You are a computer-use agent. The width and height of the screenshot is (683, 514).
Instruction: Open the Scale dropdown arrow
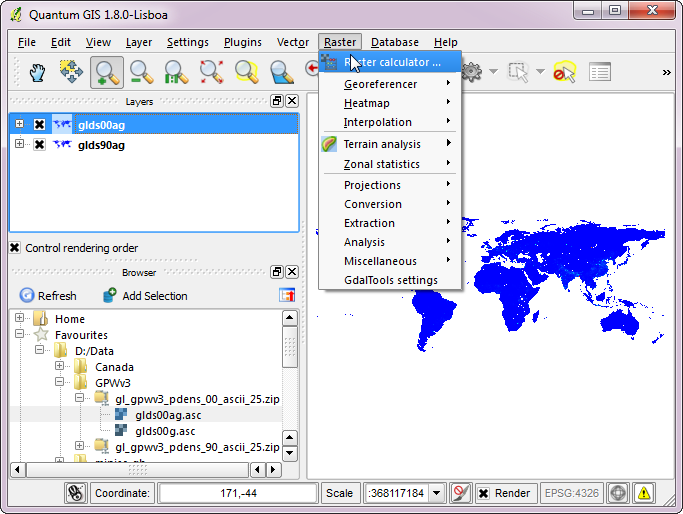(x=436, y=493)
